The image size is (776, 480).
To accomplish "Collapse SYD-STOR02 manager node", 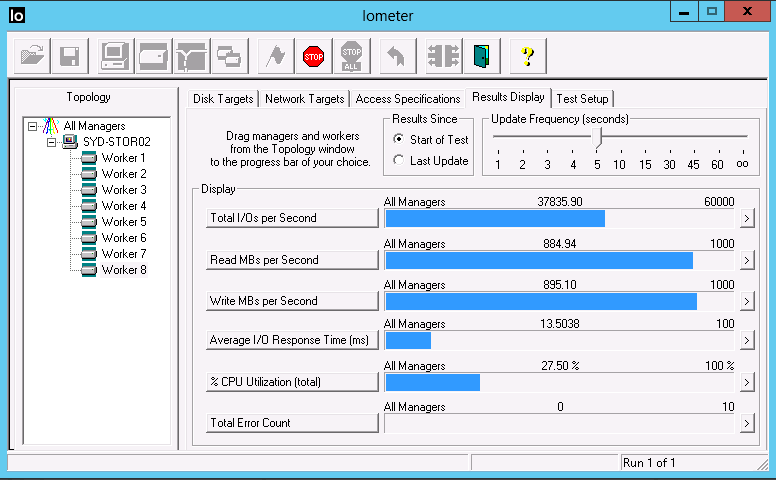I will point(51,143).
